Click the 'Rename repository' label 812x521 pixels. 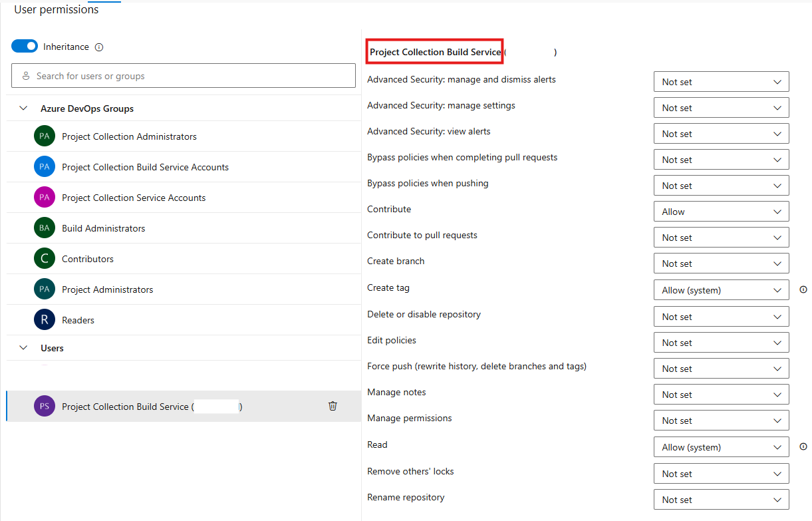coord(406,497)
